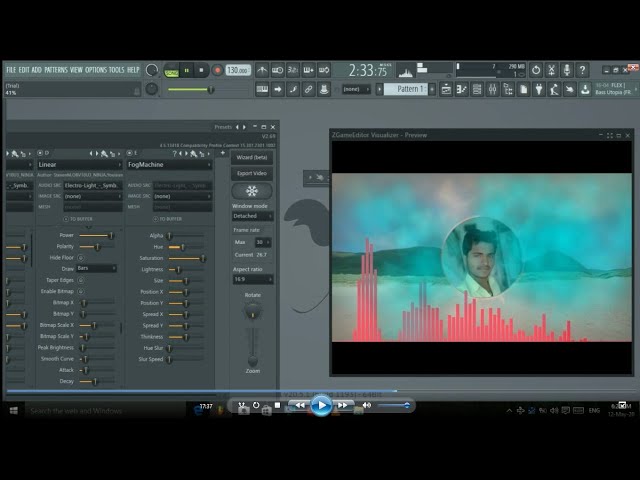Click the Export Video button

click(x=252, y=173)
